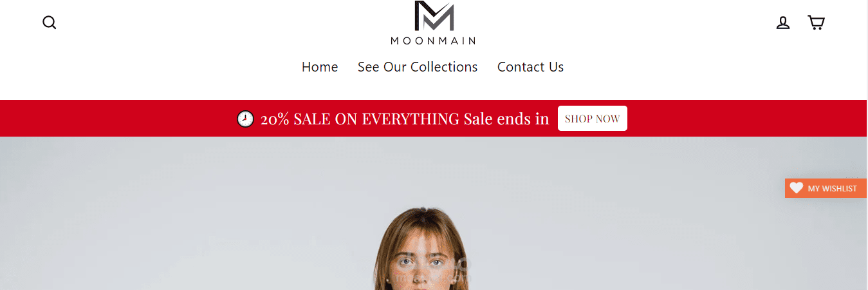
Task: Navigate to Contact Us
Action: tap(530, 67)
